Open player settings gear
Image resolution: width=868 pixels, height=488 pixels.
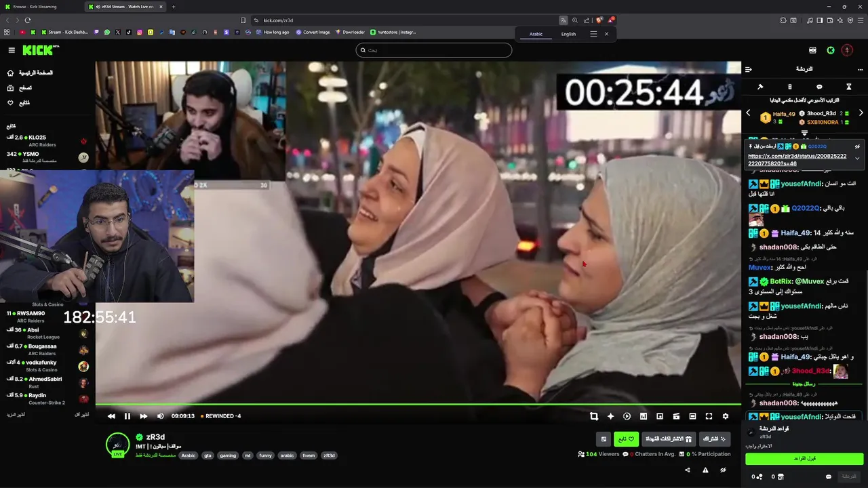[726, 416]
